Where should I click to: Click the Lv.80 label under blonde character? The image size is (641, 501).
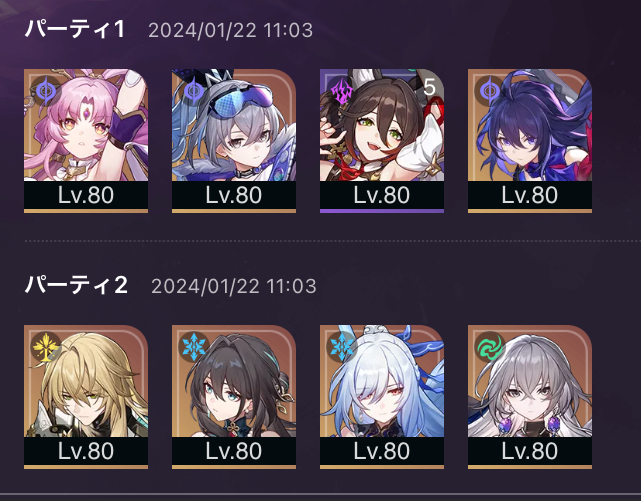(86, 451)
